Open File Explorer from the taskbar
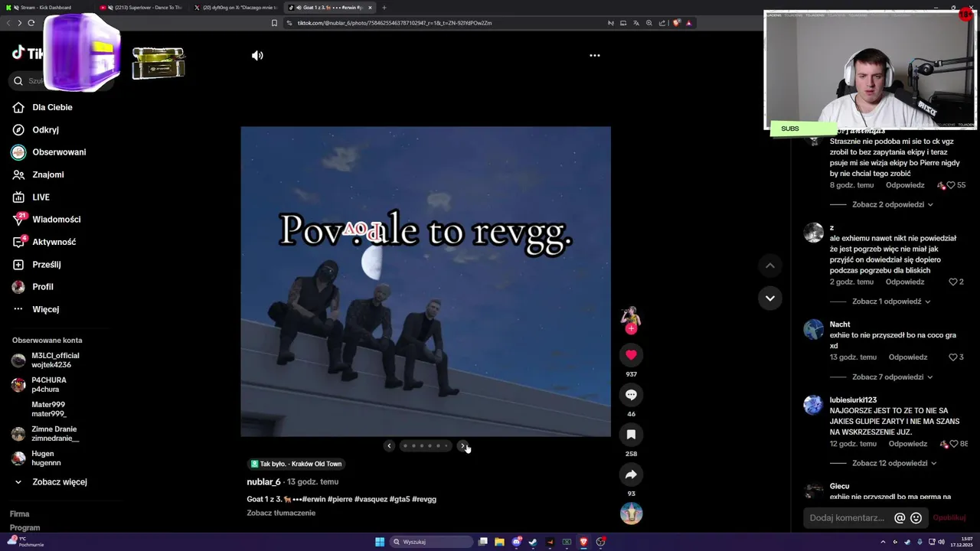 [x=499, y=542]
